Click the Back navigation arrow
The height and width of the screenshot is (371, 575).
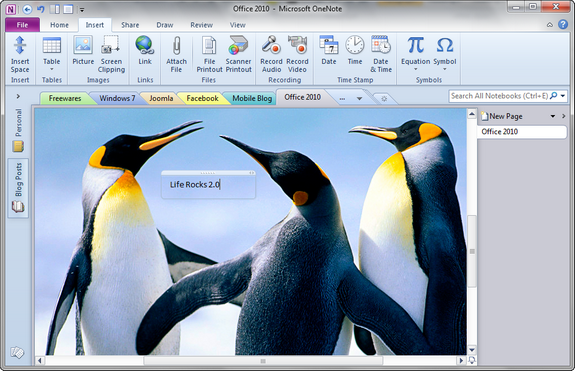click(x=27, y=9)
